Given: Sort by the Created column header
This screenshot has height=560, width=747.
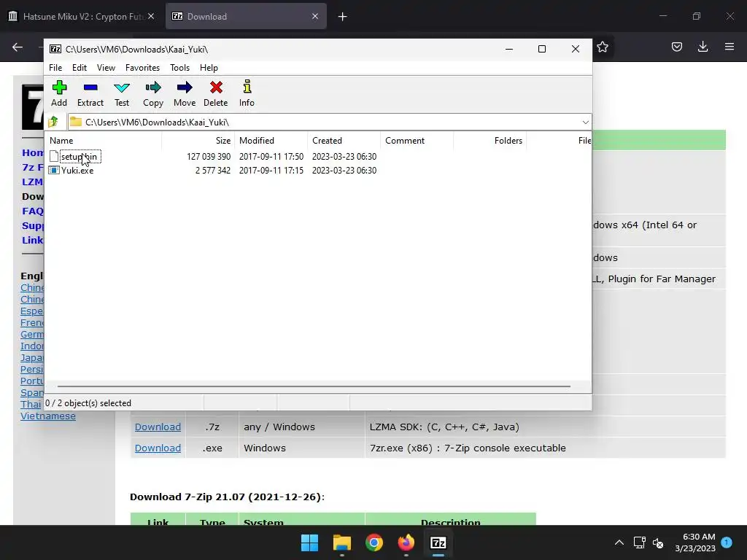Looking at the screenshot, I should coord(344,141).
